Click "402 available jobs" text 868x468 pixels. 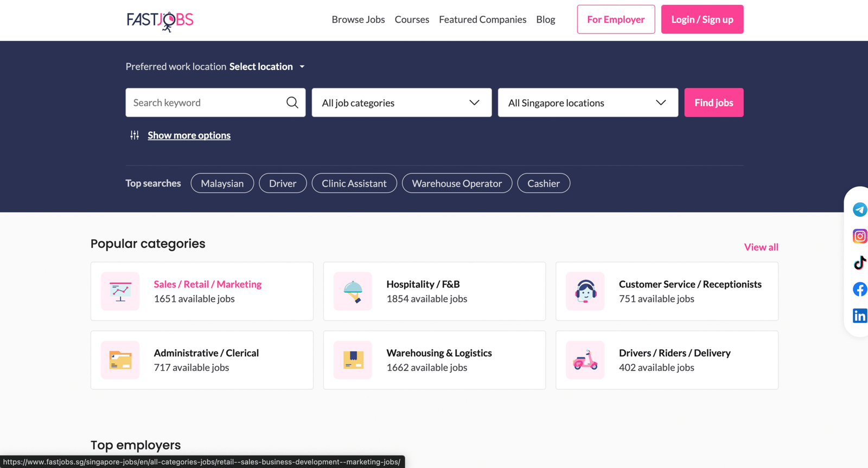(x=656, y=368)
